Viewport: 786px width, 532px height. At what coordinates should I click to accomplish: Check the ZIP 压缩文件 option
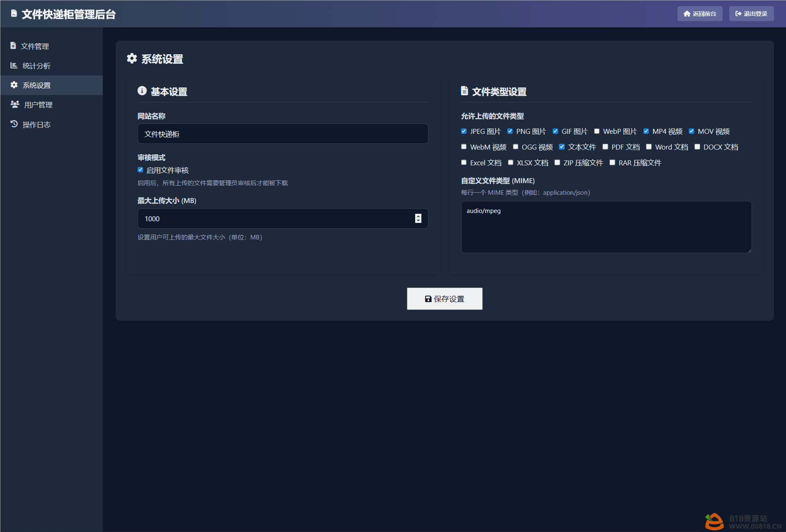click(x=557, y=162)
